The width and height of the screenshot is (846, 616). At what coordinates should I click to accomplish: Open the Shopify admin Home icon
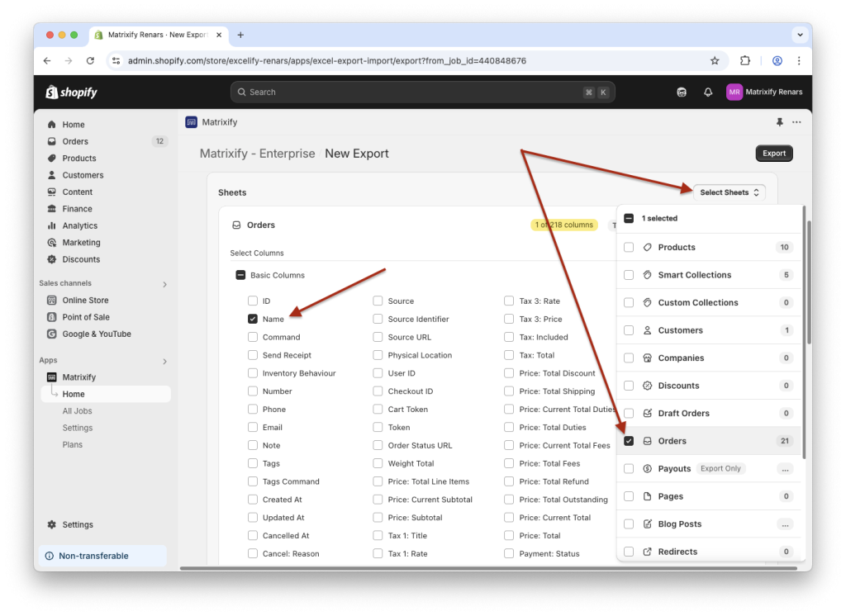point(53,124)
